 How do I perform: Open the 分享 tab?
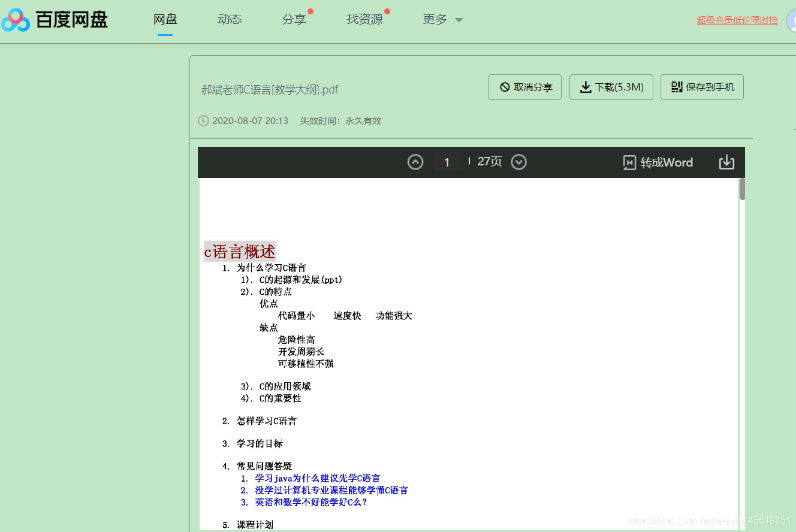(294, 19)
